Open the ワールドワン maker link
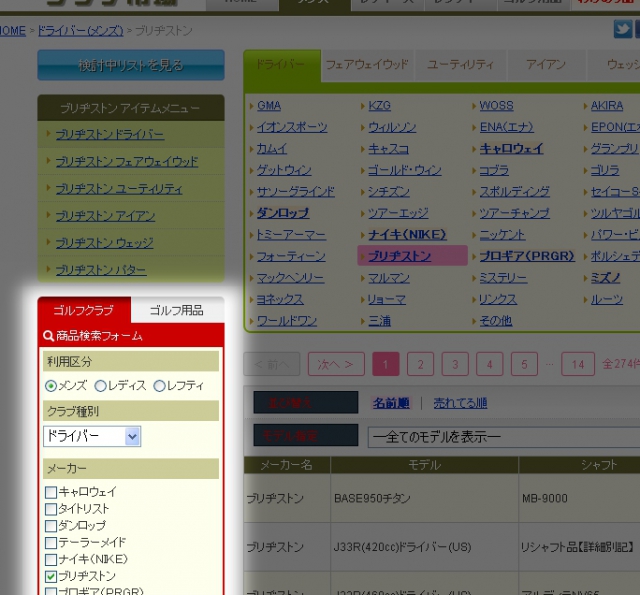Viewport: 640px width, 595px height. pyautogui.click(x=287, y=321)
